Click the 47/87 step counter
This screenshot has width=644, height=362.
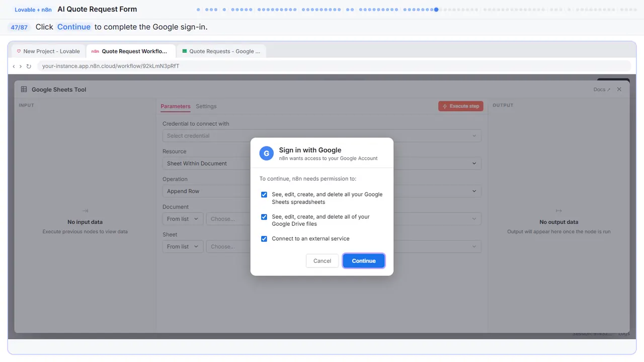(x=19, y=27)
